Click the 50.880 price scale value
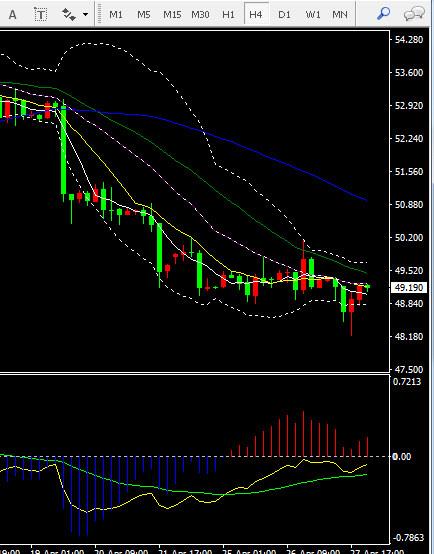 [409, 205]
